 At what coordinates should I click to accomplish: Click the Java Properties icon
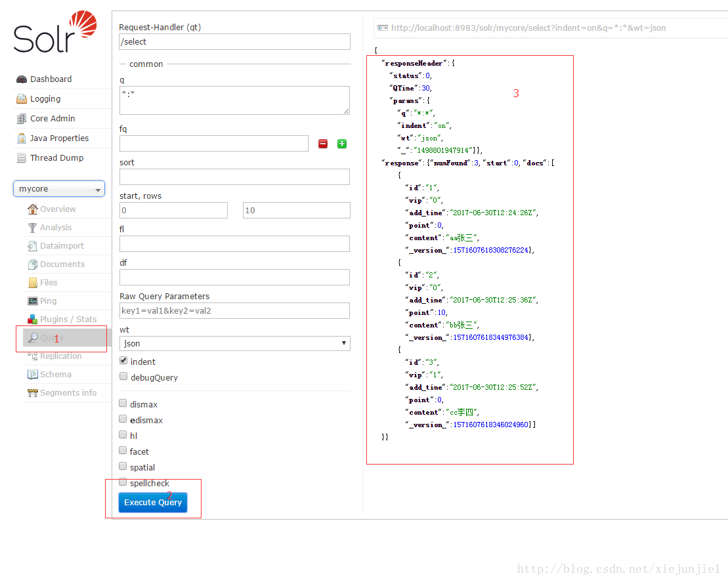point(22,138)
